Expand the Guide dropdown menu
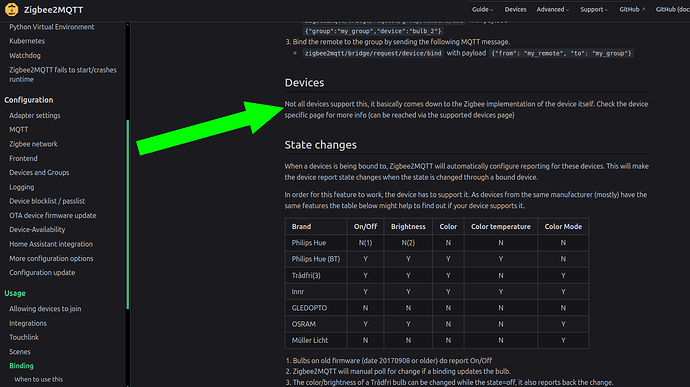The height and width of the screenshot is (387, 690). click(x=482, y=9)
